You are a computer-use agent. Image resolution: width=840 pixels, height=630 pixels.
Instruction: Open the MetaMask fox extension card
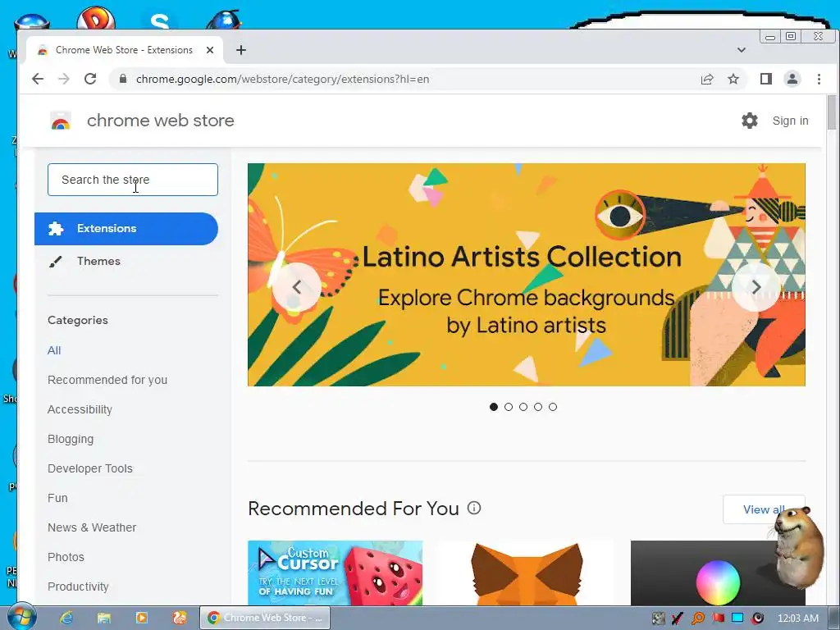pos(527,573)
